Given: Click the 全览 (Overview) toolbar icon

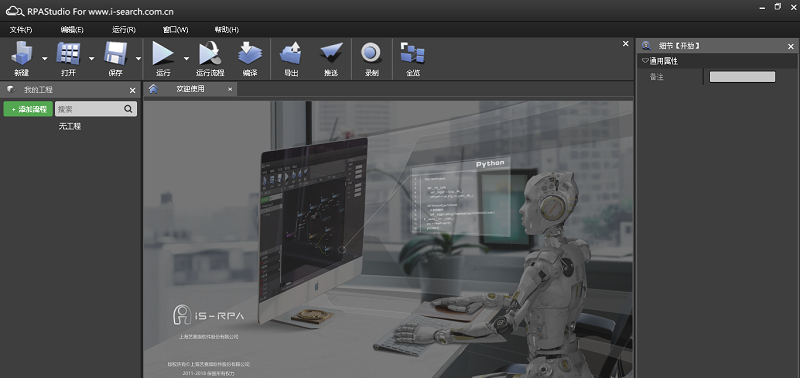Looking at the screenshot, I should 413,53.
